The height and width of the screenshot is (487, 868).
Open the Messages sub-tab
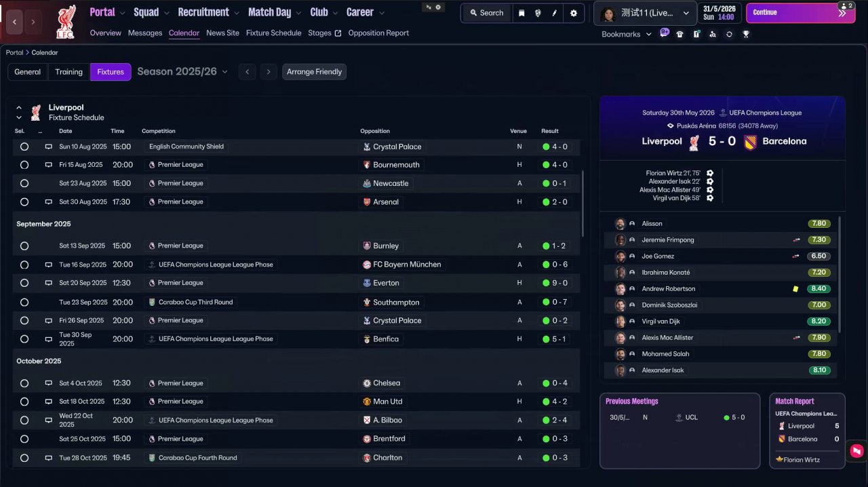click(145, 33)
